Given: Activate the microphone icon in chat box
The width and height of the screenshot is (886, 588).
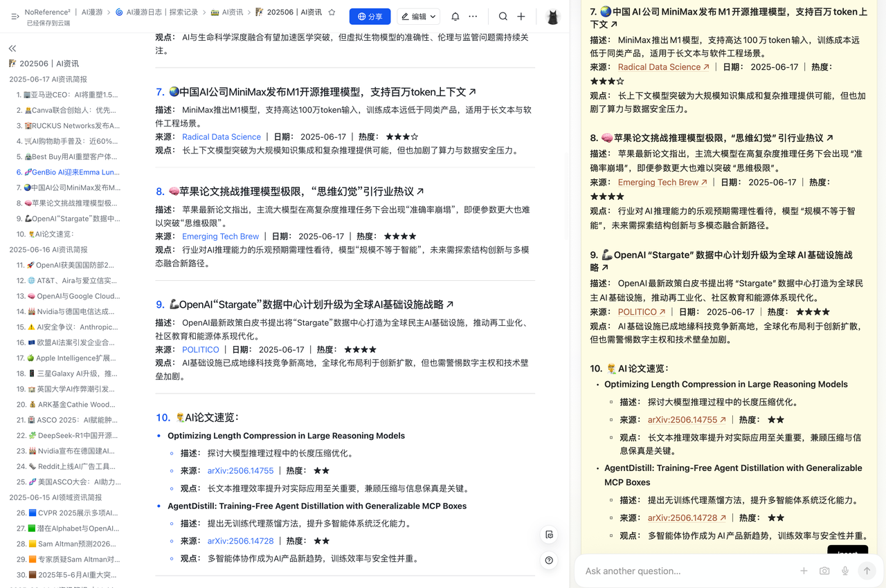Looking at the screenshot, I should point(845,571).
